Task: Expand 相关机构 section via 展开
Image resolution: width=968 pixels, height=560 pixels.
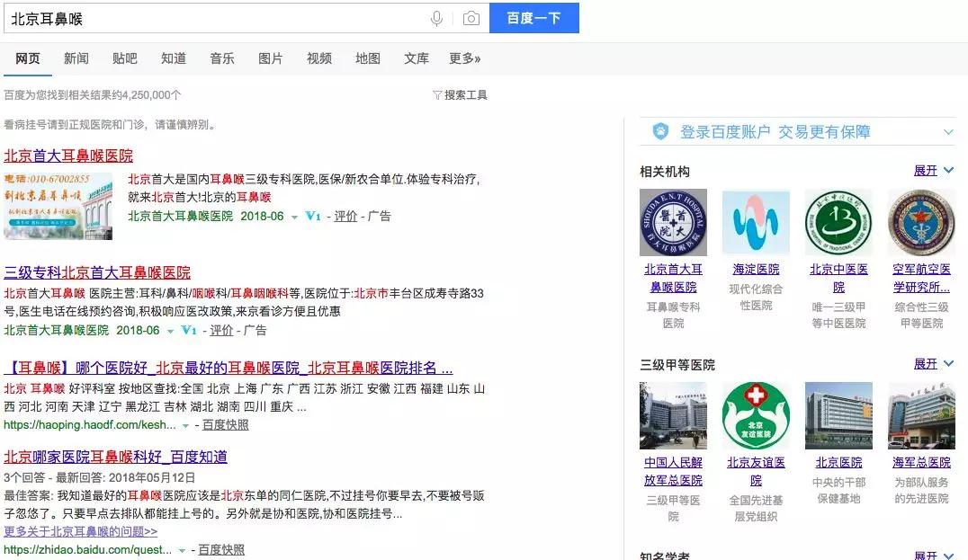Action: 933,170
